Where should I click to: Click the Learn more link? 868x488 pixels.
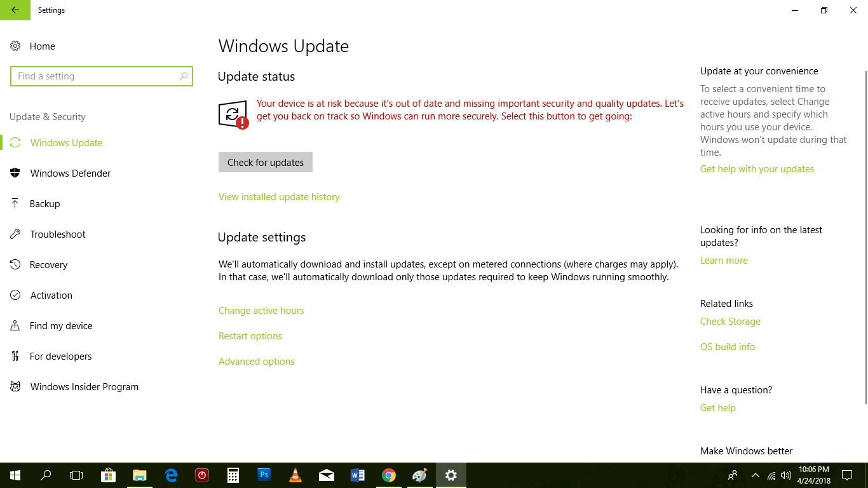click(x=724, y=261)
